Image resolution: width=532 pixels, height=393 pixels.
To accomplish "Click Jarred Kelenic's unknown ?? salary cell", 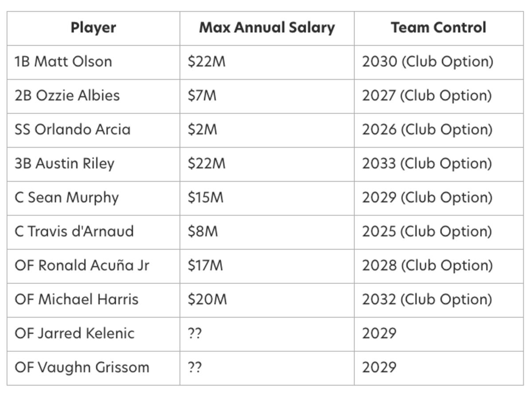I will [x=195, y=333].
